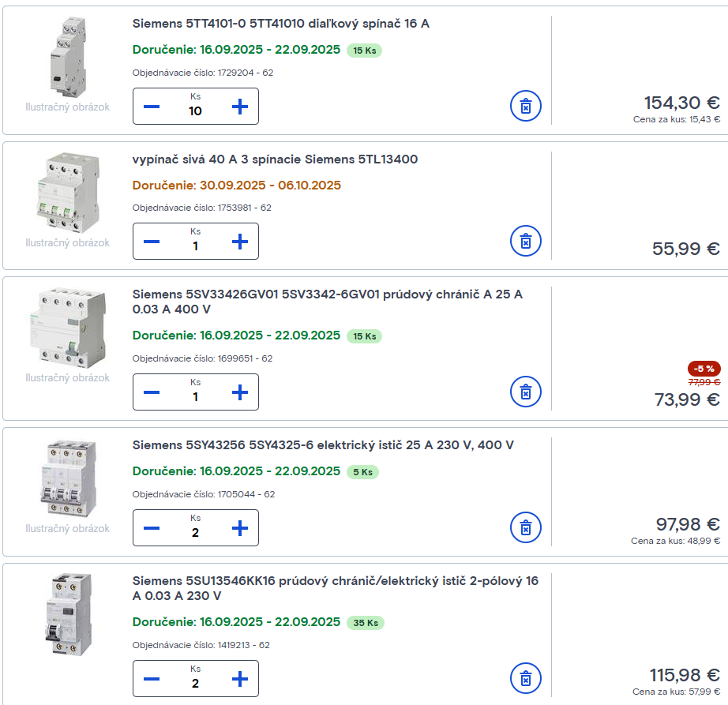
Task: Click the 5SV3342-6GV01 product thumbnail
Action: [x=67, y=328]
